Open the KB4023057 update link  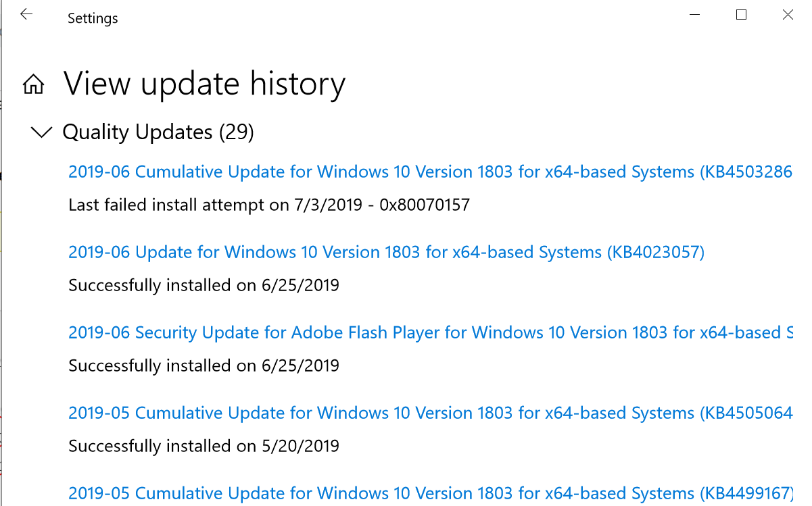pos(386,252)
